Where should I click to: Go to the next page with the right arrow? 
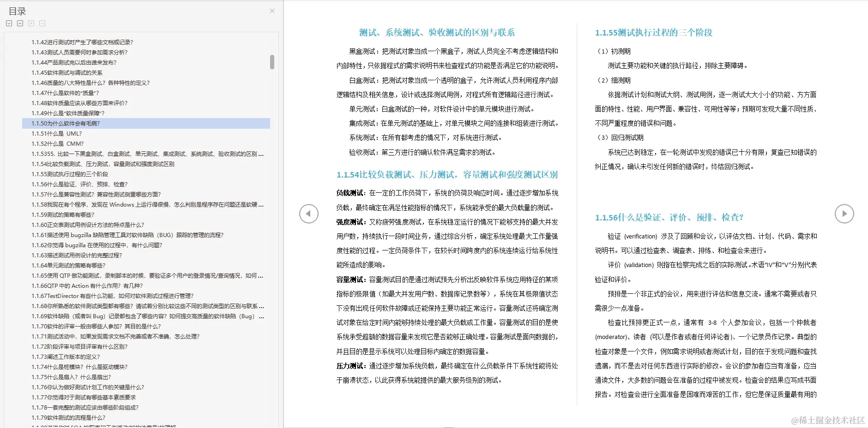[845, 214]
